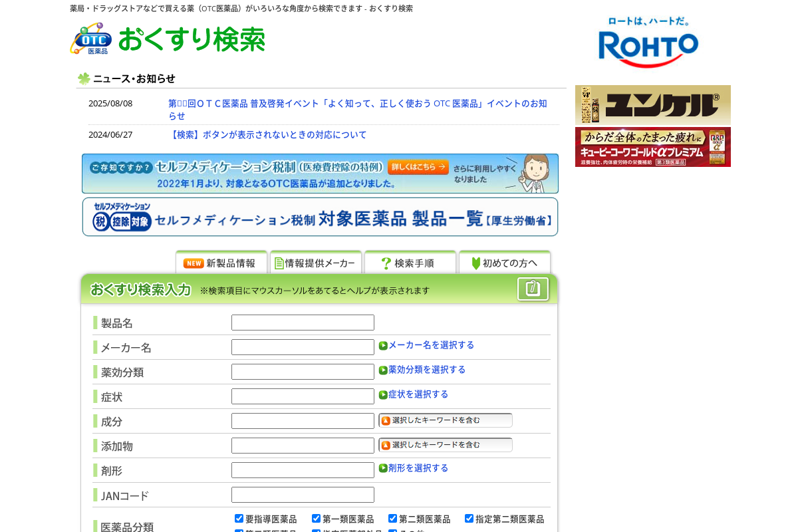Click the 詳しくはこちら button on the tax banner

tap(418, 167)
